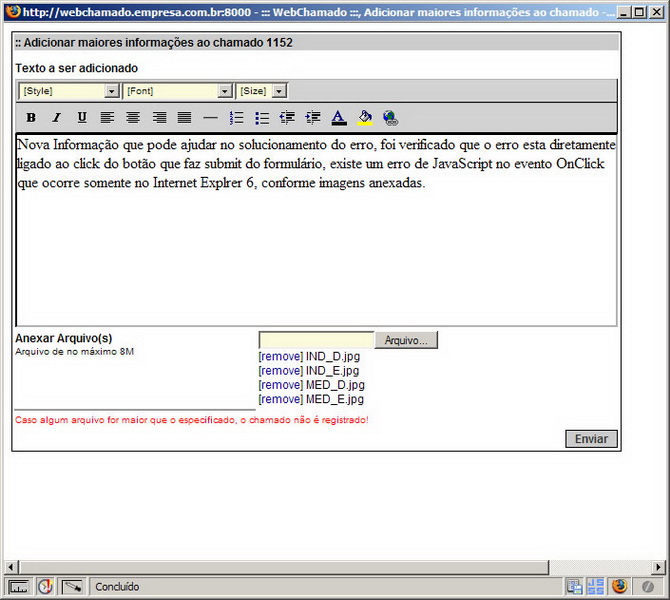670x600 pixels.
Task: Choose the background fill color bucket
Action: point(364,118)
